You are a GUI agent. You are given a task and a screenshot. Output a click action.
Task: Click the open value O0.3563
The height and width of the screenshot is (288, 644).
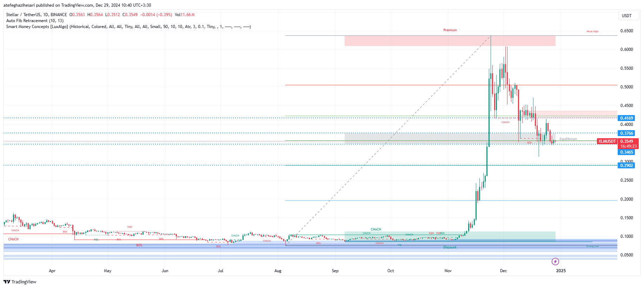coord(77,15)
